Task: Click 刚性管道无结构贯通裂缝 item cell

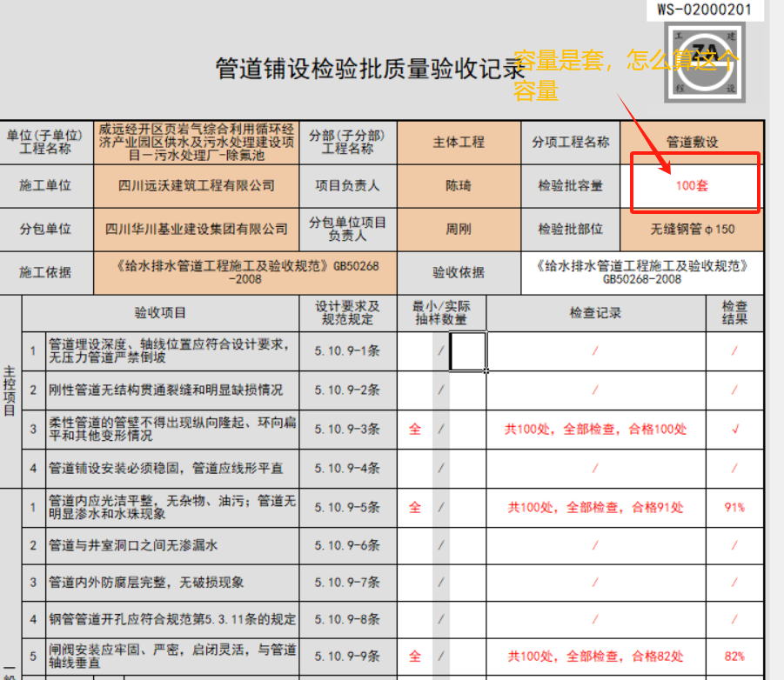Action: [172, 390]
